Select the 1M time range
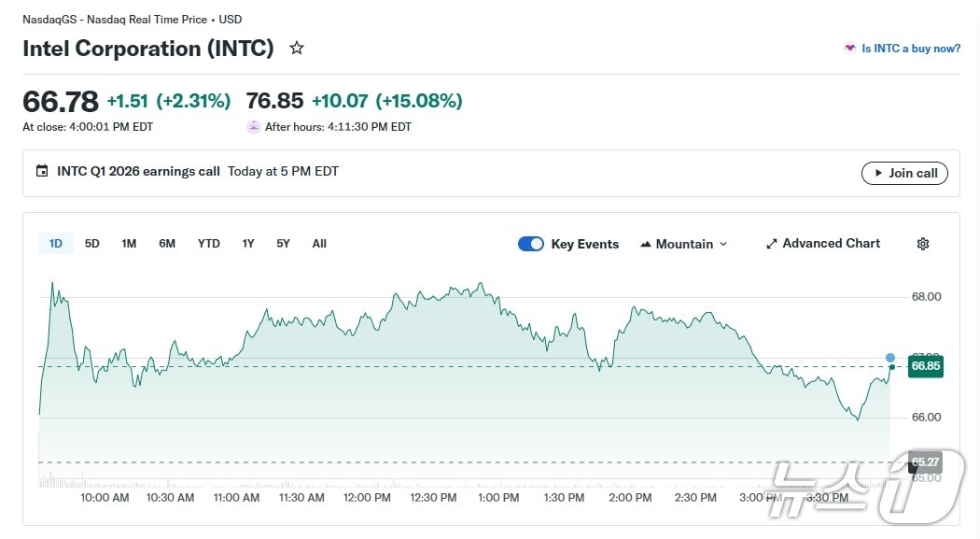The height and width of the screenshot is (539, 980). 129,244
